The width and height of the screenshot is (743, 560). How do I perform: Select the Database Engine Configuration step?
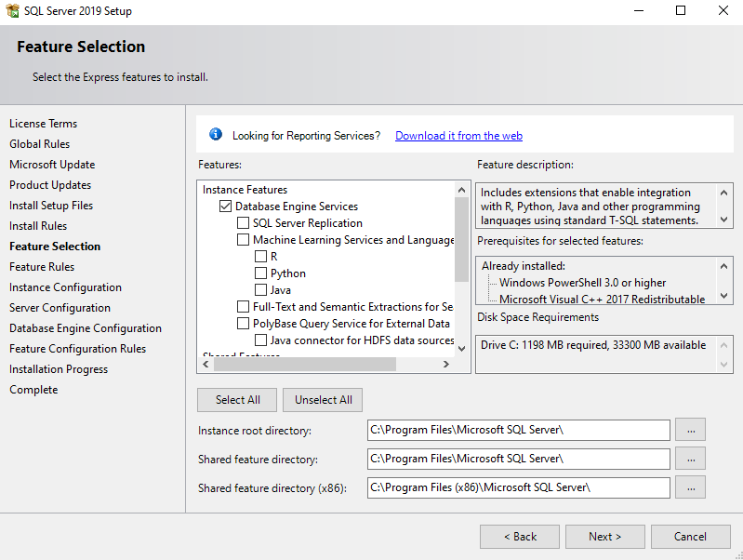click(86, 327)
